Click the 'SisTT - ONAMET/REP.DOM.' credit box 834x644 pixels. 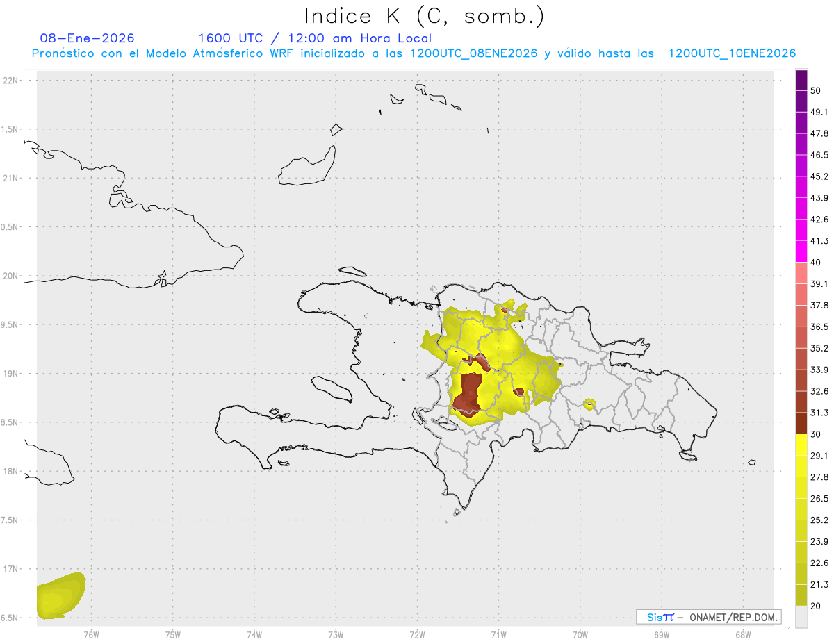pos(709,617)
